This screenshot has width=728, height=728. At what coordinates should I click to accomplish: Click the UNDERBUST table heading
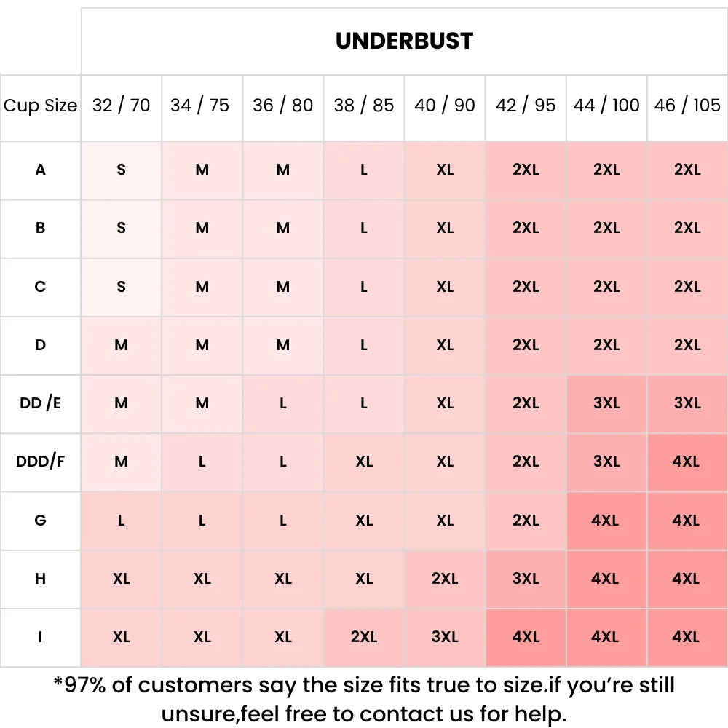404,41
